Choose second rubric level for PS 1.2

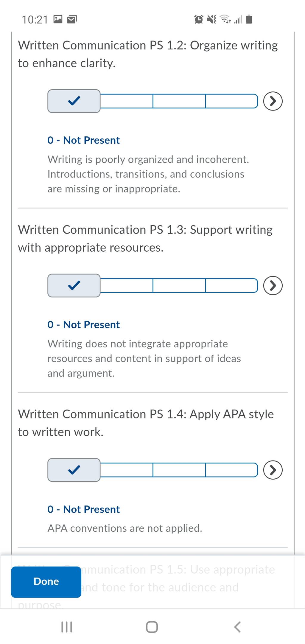coord(127,101)
